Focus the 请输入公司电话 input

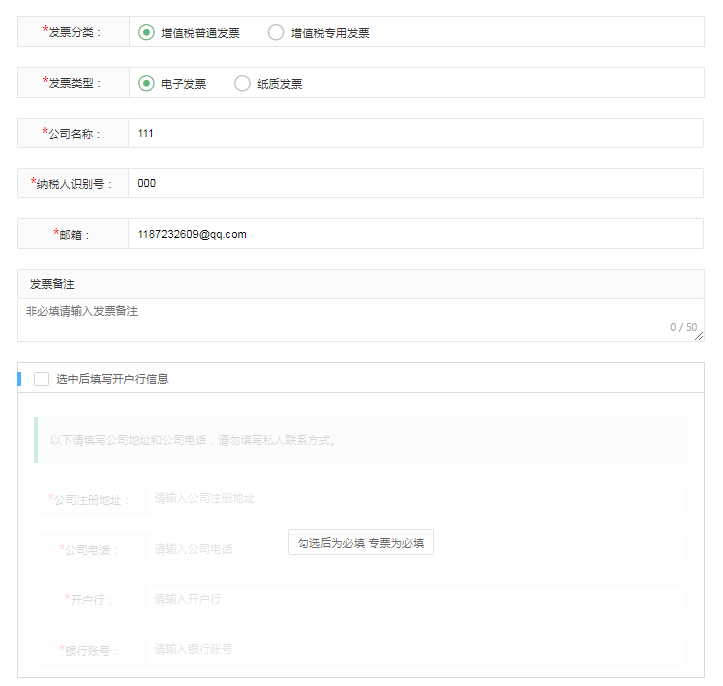[215, 549]
